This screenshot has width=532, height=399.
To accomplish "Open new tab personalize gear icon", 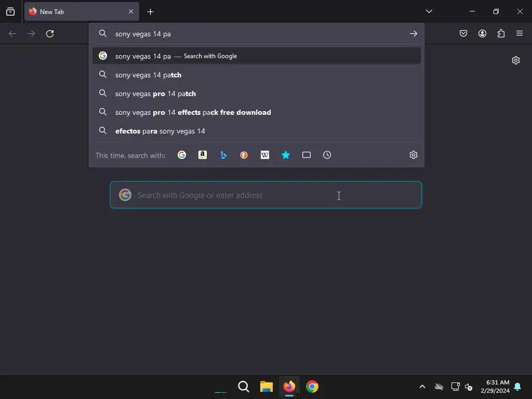I will point(516,60).
